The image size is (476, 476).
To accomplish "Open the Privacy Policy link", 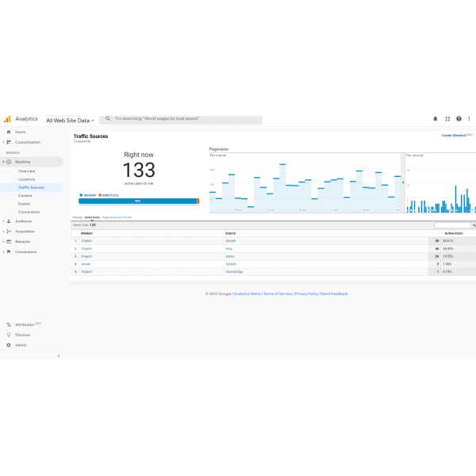I will tap(306, 294).
